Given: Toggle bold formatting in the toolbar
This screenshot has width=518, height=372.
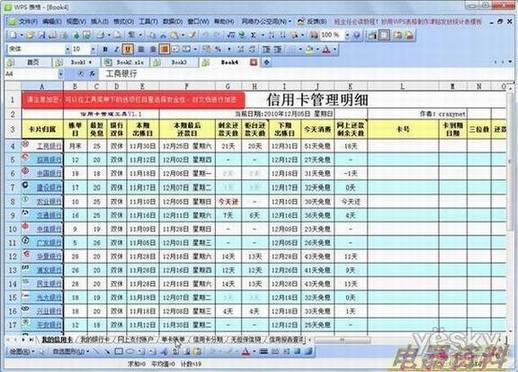Looking at the screenshot, I should click(x=105, y=50).
